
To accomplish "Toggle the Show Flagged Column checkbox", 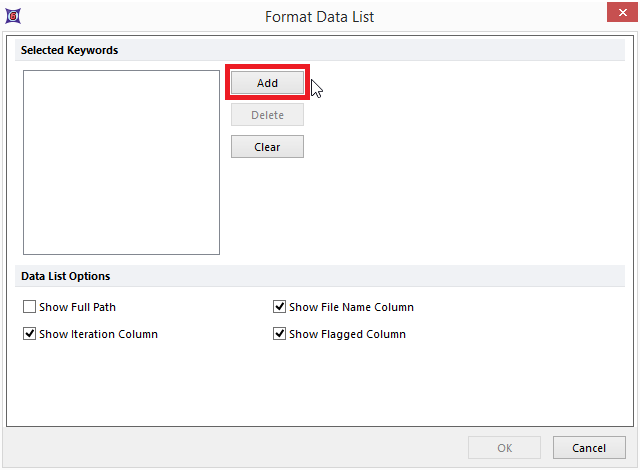I will click(x=280, y=334).
